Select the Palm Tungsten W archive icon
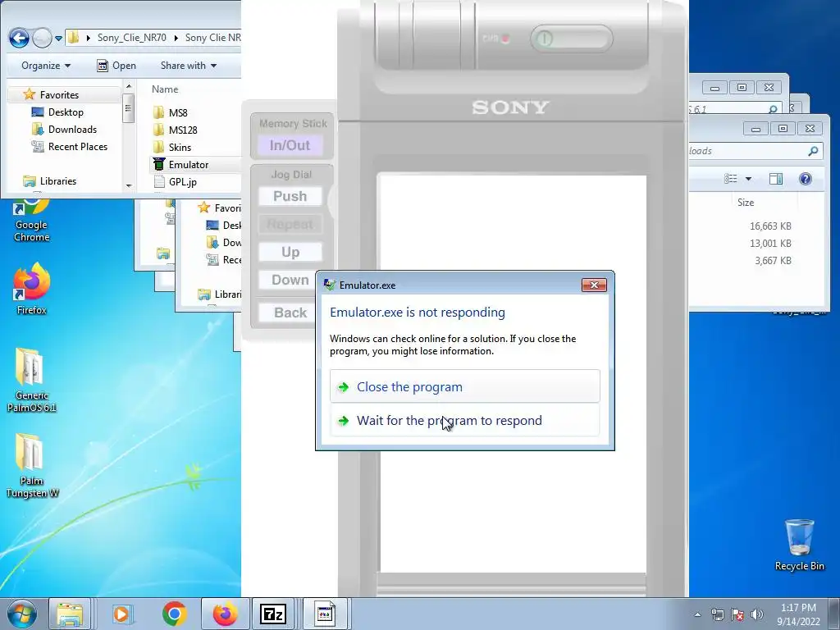 (x=31, y=466)
